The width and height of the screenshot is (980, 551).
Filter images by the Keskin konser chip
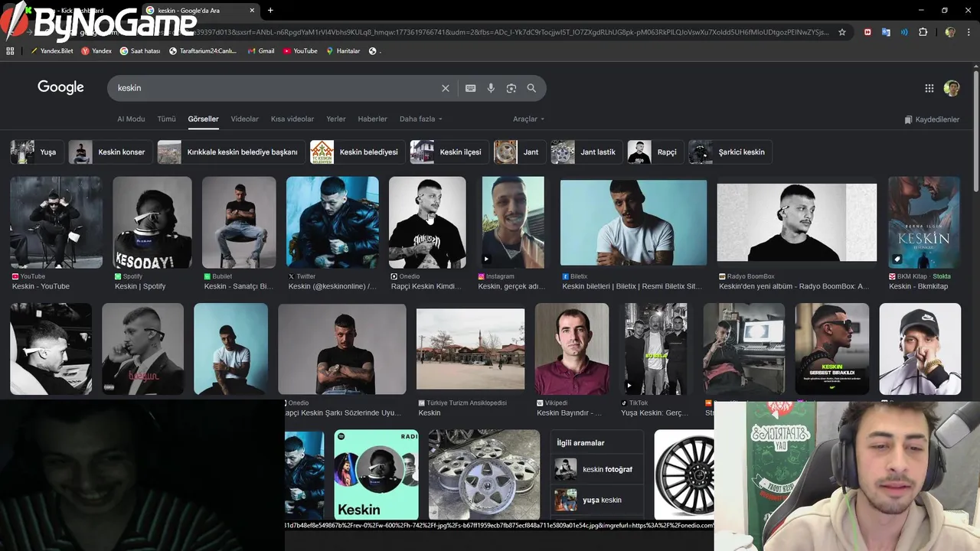(x=110, y=152)
